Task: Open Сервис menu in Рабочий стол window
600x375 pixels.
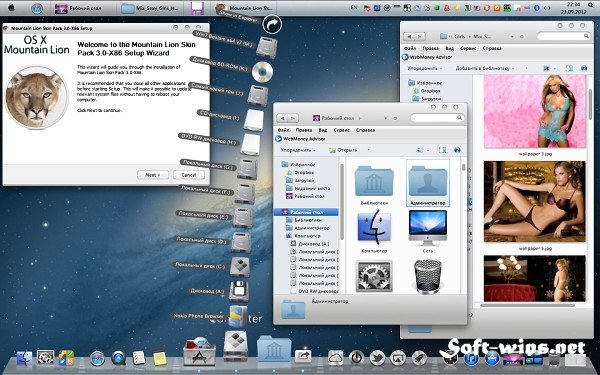Action: coord(341,130)
